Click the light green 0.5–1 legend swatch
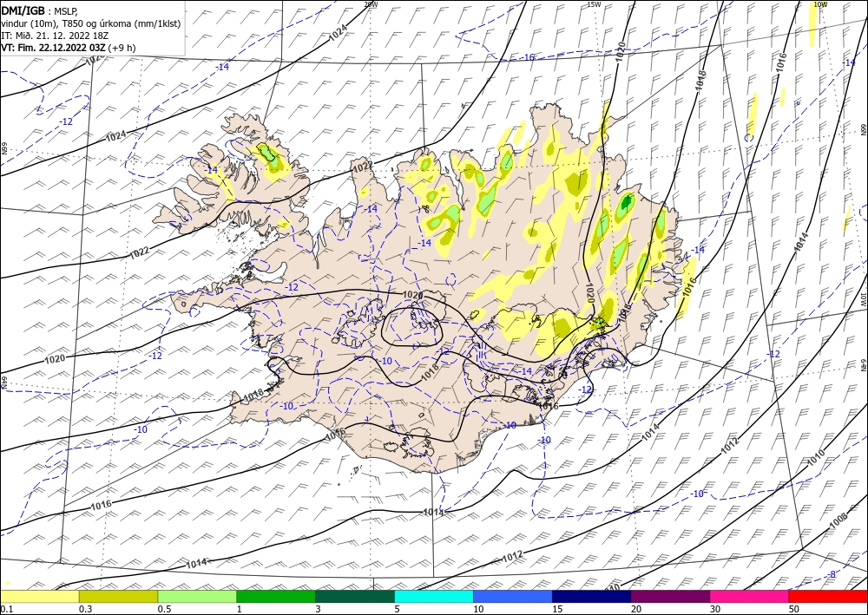The image size is (868, 615). point(197,597)
